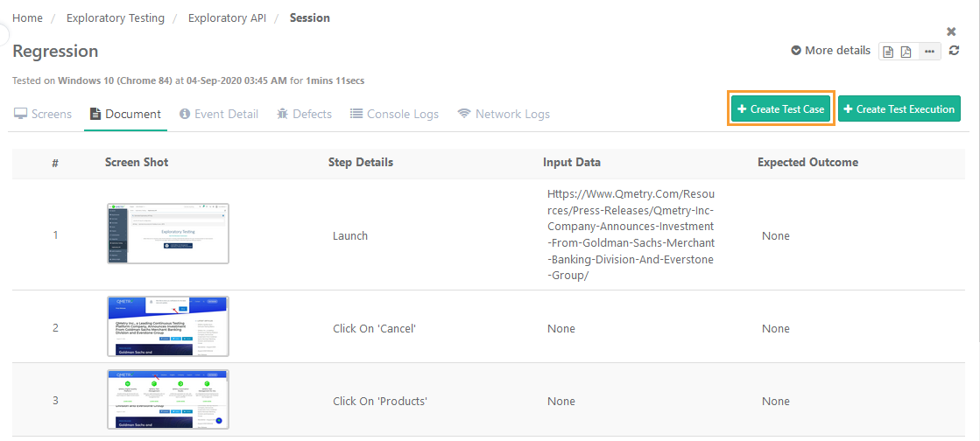This screenshot has width=980, height=441.
Task: Click the Document tab file icon
Action: (95, 114)
